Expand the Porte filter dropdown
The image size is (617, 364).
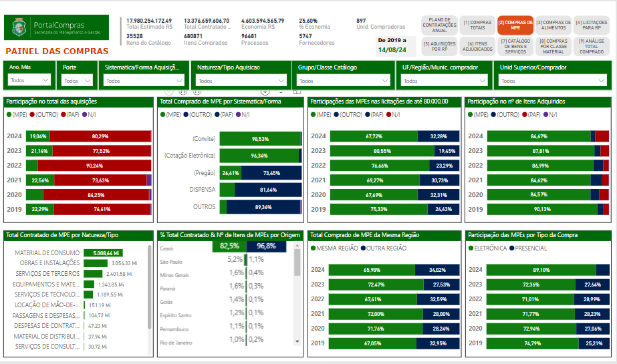pos(78,80)
